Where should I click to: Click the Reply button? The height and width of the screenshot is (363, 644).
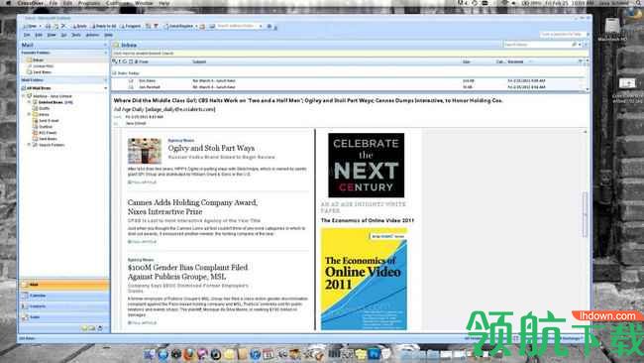point(79,26)
